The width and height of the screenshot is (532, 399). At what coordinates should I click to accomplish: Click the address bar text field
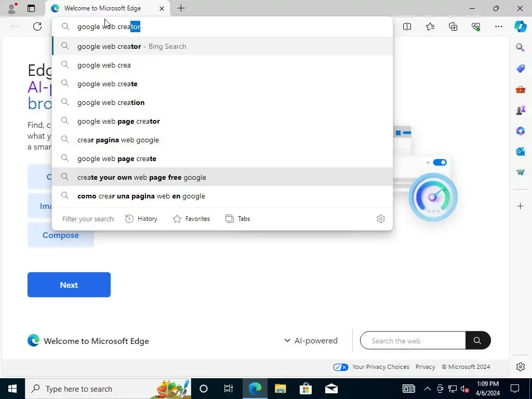pos(222,26)
